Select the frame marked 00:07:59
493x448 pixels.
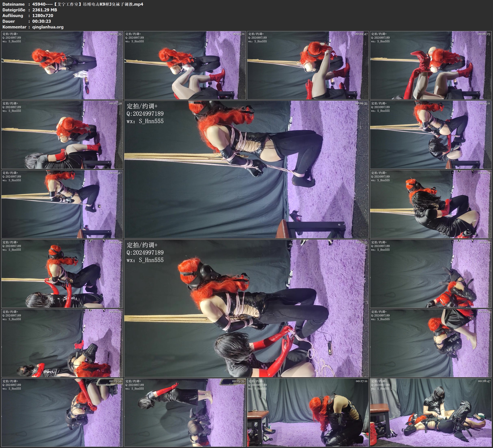(62, 134)
